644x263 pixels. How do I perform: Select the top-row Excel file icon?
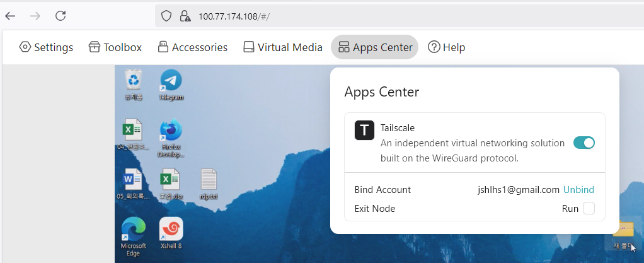pyautogui.click(x=133, y=131)
